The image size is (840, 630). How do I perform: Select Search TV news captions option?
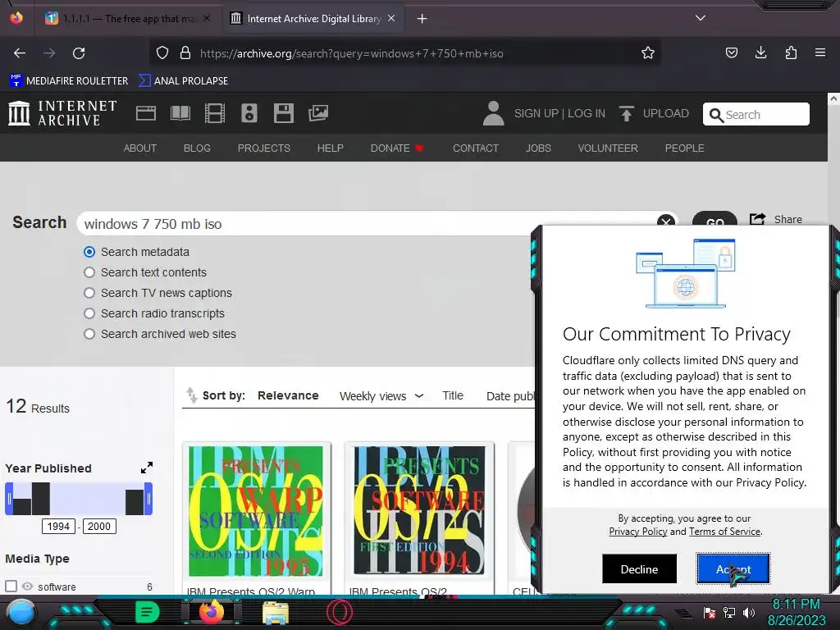pos(89,293)
